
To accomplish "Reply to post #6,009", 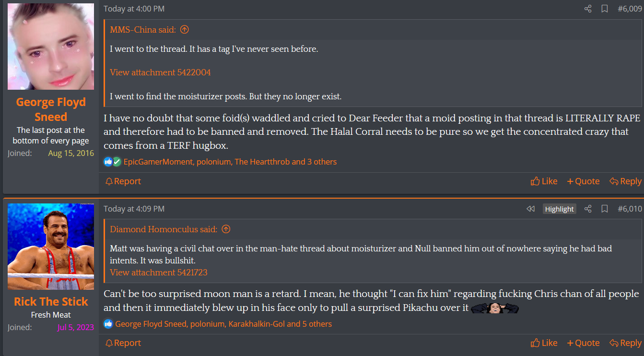I will point(625,181).
